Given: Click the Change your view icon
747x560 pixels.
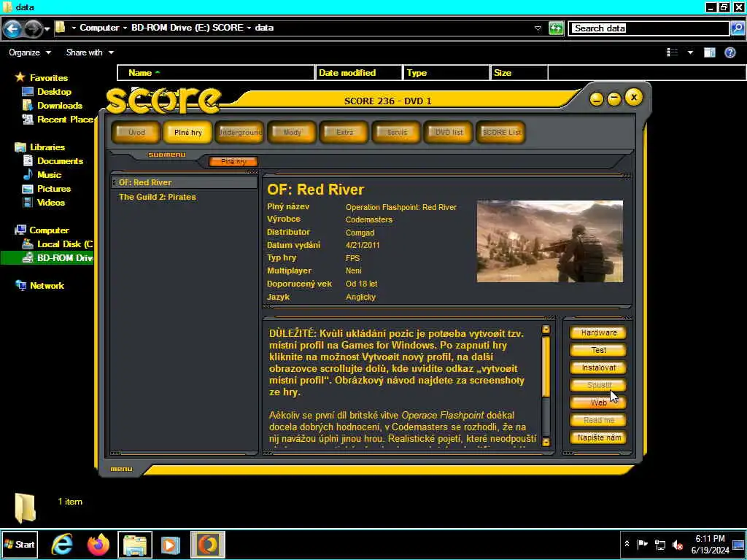Looking at the screenshot, I should pos(672,52).
